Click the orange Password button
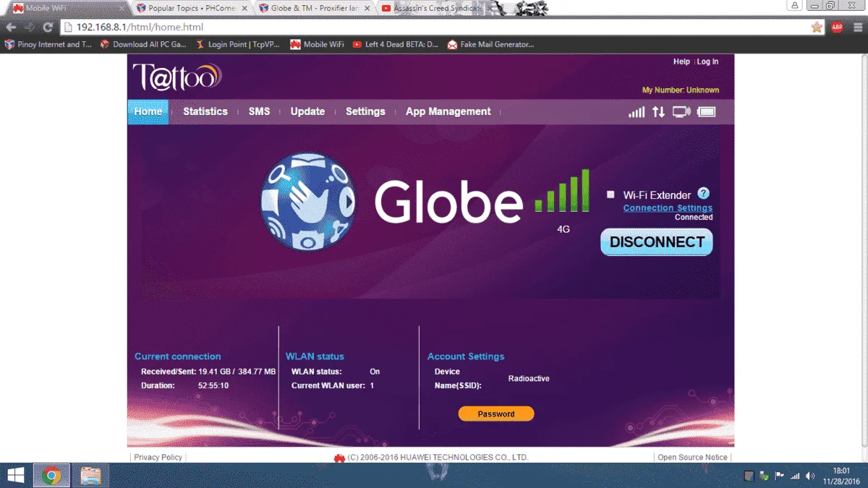 tap(496, 414)
